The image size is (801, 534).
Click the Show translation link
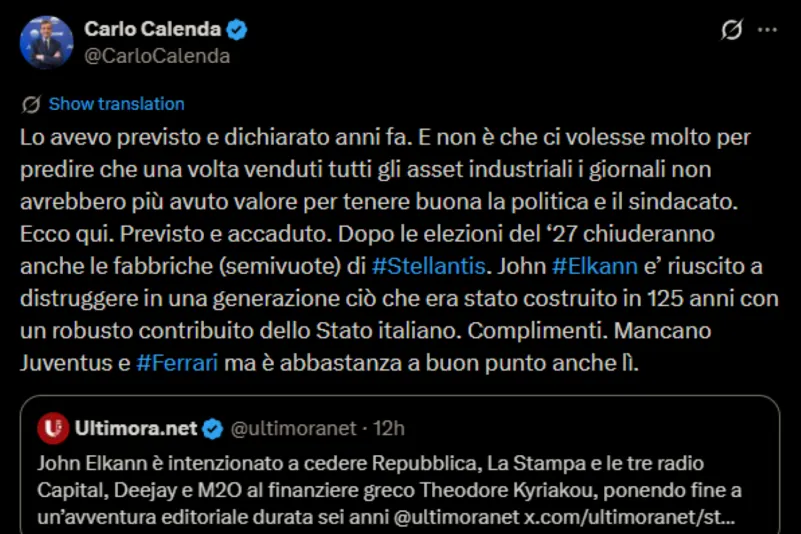pos(116,104)
